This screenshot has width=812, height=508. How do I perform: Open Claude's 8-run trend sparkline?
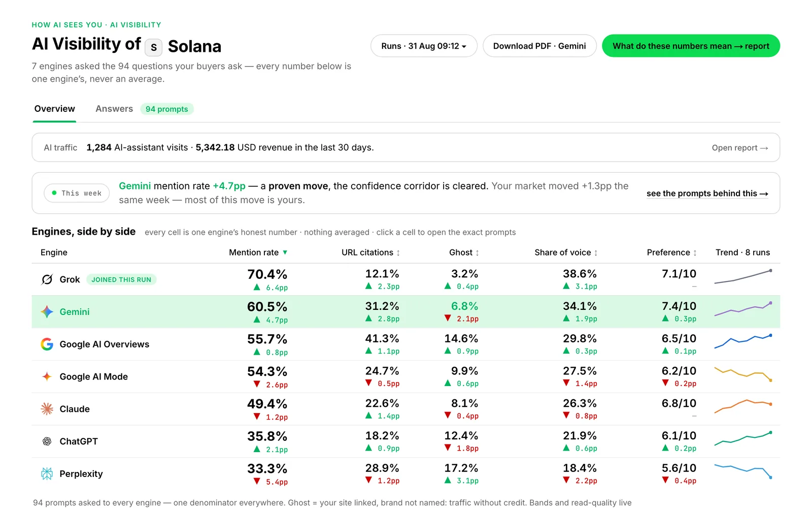743,406
